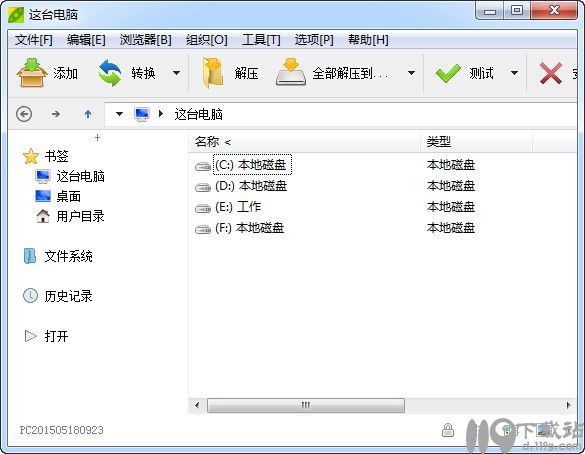This screenshot has height=454, width=585.
Task: Open the 文件[F] menu
Action: point(34,40)
